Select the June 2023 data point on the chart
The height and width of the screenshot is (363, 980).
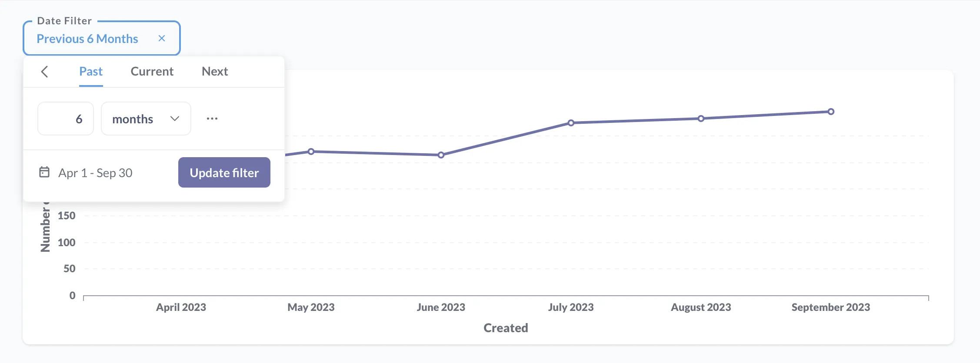(x=441, y=155)
